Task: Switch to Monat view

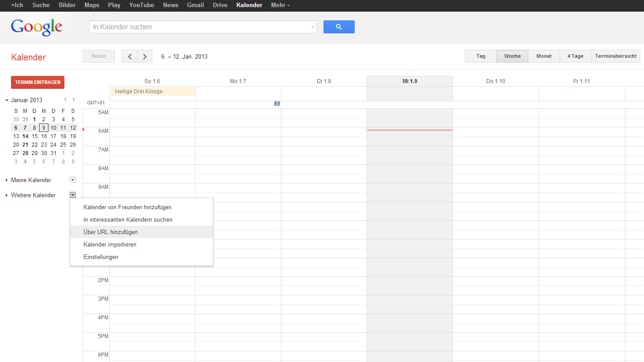Action: pos(544,56)
